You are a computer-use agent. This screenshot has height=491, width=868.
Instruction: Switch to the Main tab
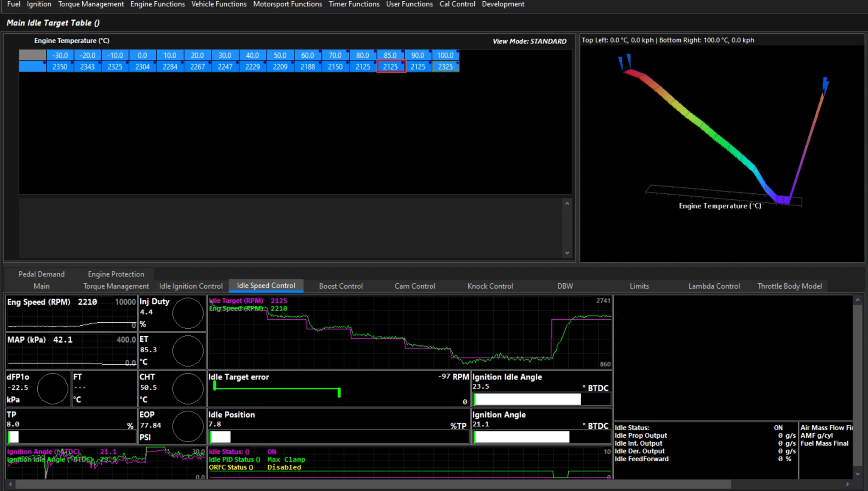(x=42, y=286)
